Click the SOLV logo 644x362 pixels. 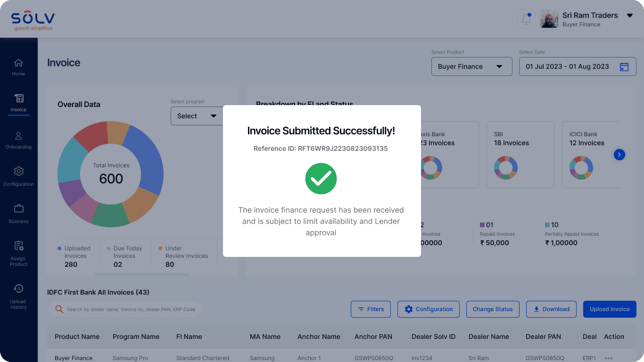(33, 20)
